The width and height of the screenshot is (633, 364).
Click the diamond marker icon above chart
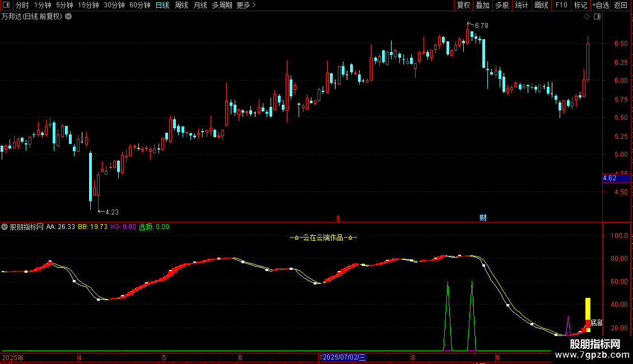pos(587,17)
